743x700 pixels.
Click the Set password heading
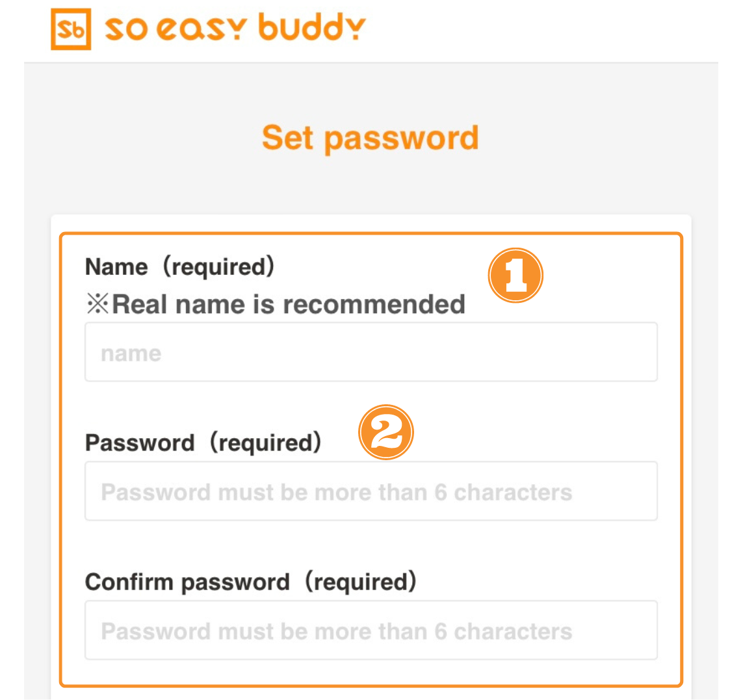(x=371, y=138)
